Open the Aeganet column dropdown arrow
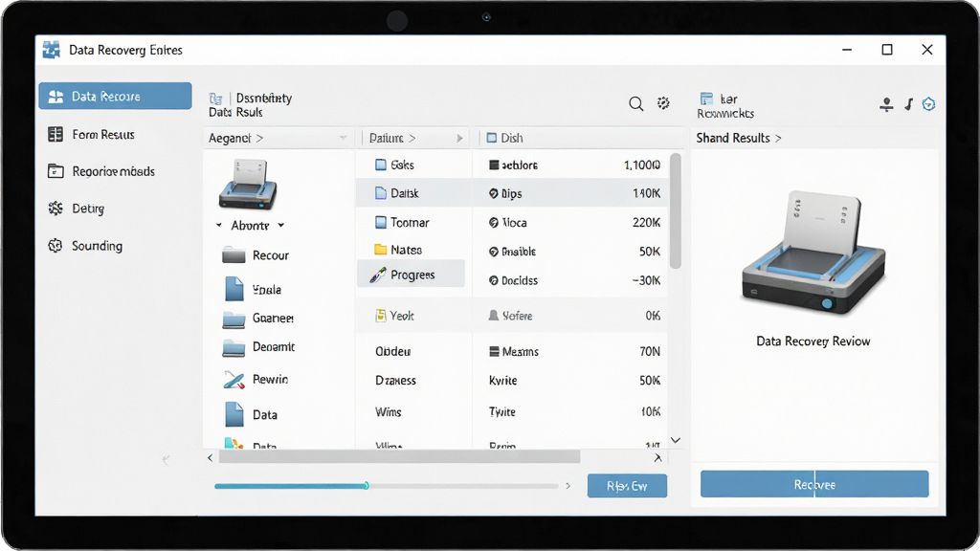 (343, 138)
